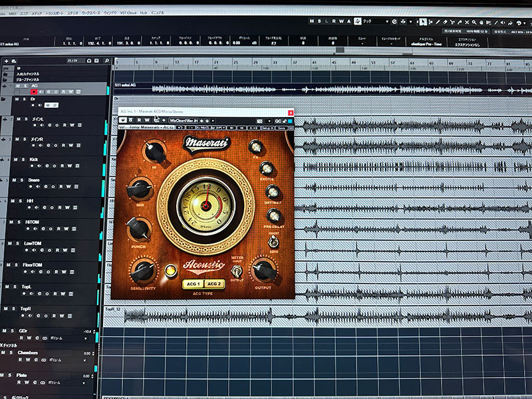532x399 pixels.
Task: Open the MIDI menu
Action: coord(13,13)
